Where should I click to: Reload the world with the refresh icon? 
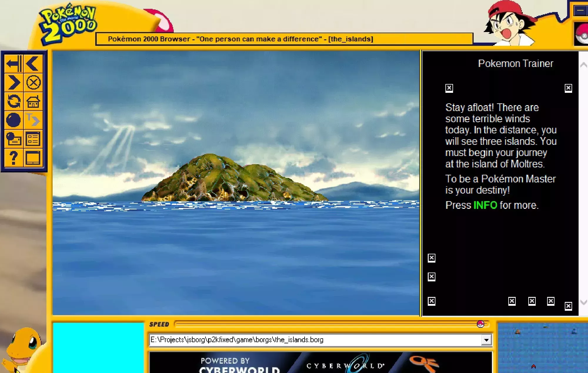pyautogui.click(x=14, y=101)
